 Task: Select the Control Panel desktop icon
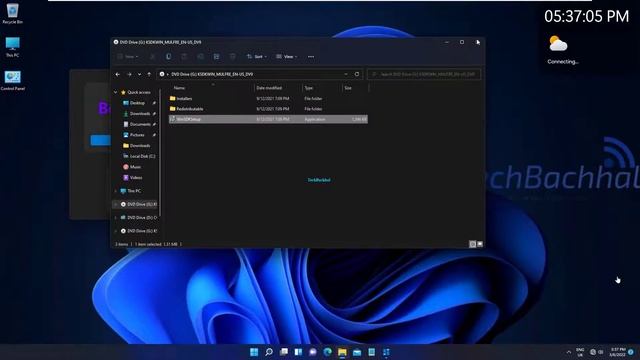tap(13, 80)
